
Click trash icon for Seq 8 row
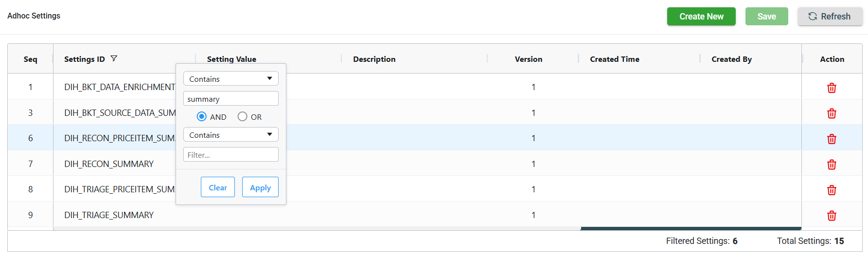[832, 190]
